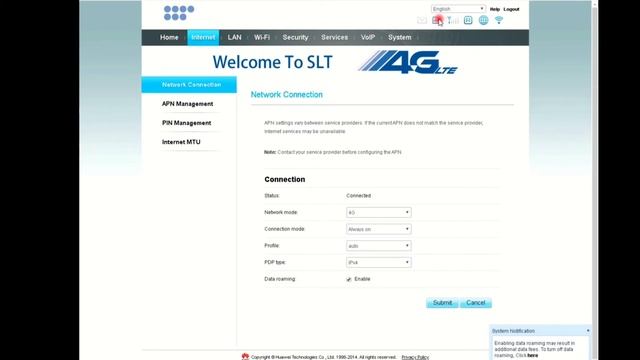Open PIN Management in the sidebar
The height and width of the screenshot is (360, 640).
click(x=187, y=123)
